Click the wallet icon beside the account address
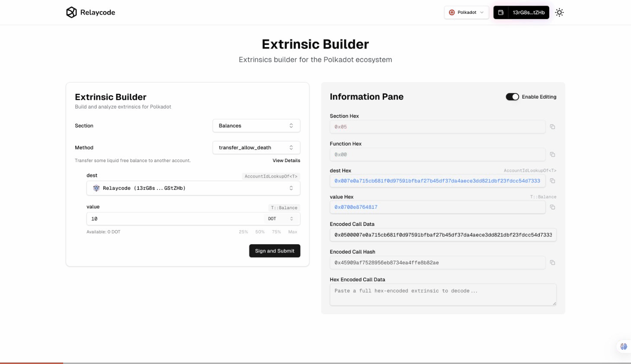The image size is (631, 364). (x=500, y=13)
